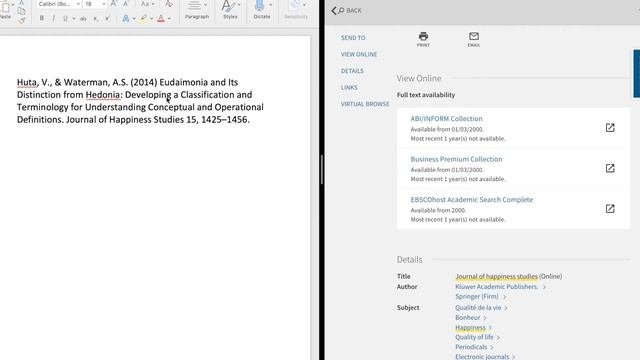
Task: Click the Clear Formatting icon
Action: (x=169, y=4)
